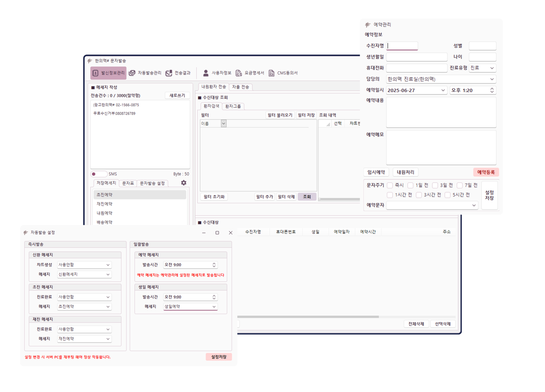The height and width of the screenshot is (392, 545).
Task: Switch to the 저장메세지 tab
Action: click(x=106, y=183)
